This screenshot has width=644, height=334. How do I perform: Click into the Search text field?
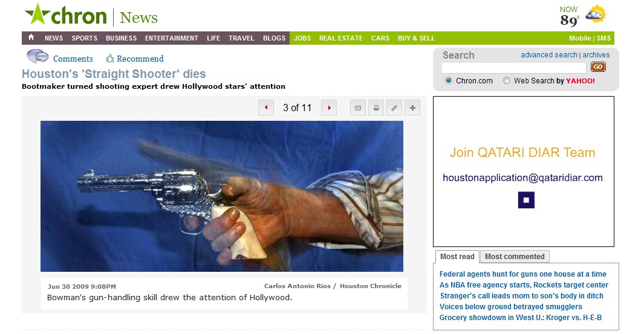click(514, 68)
